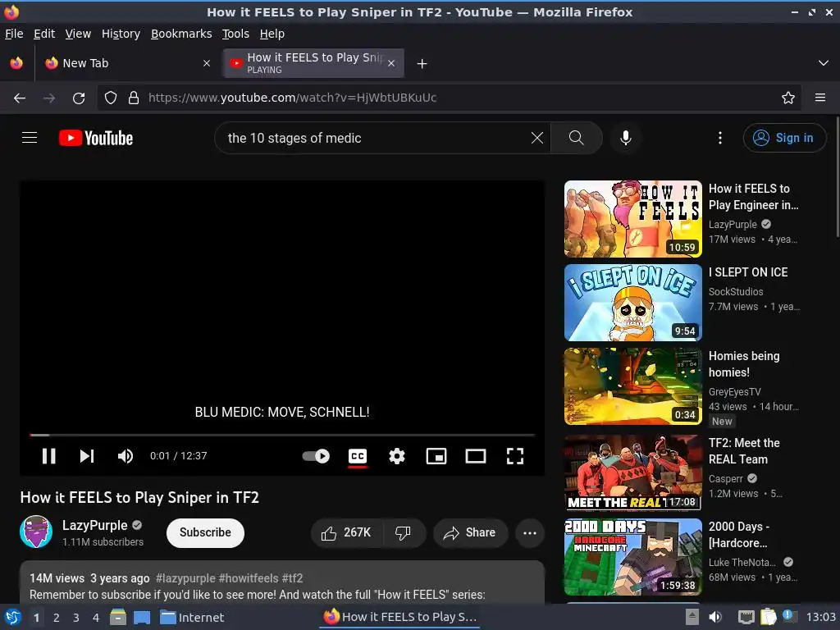Enable miniplayer mode
The height and width of the screenshot is (630, 840).
coord(436,456)
